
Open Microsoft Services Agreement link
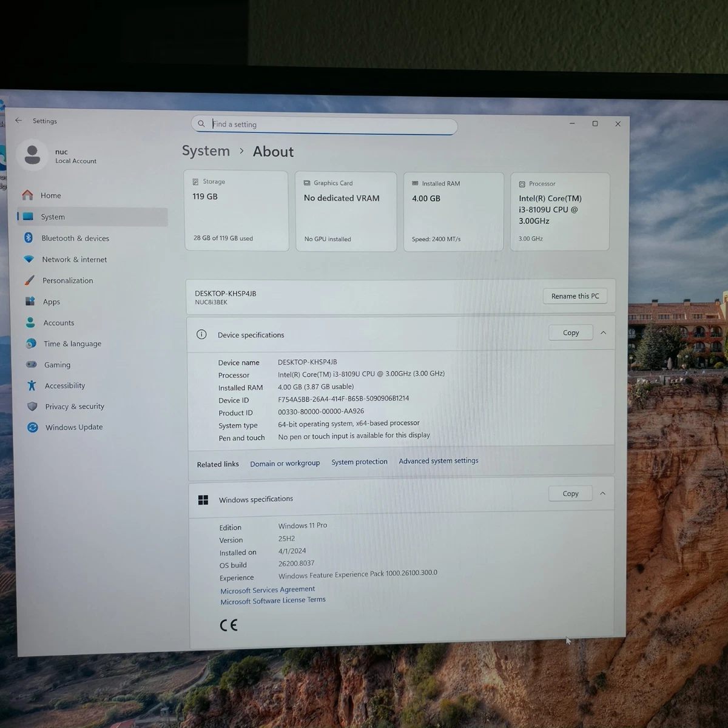tap(268, 590)
